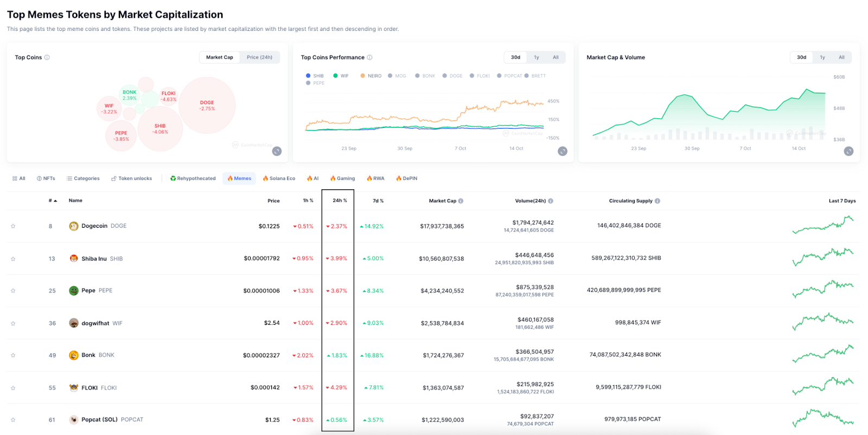Open Market Cap column info icon
868x435 pixels.
(x=461, y=201)
